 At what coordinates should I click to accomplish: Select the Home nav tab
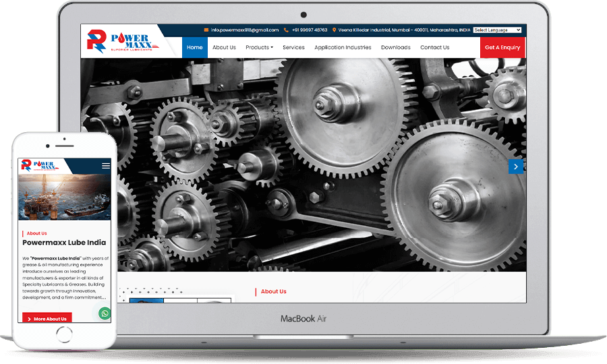(195, 47)
